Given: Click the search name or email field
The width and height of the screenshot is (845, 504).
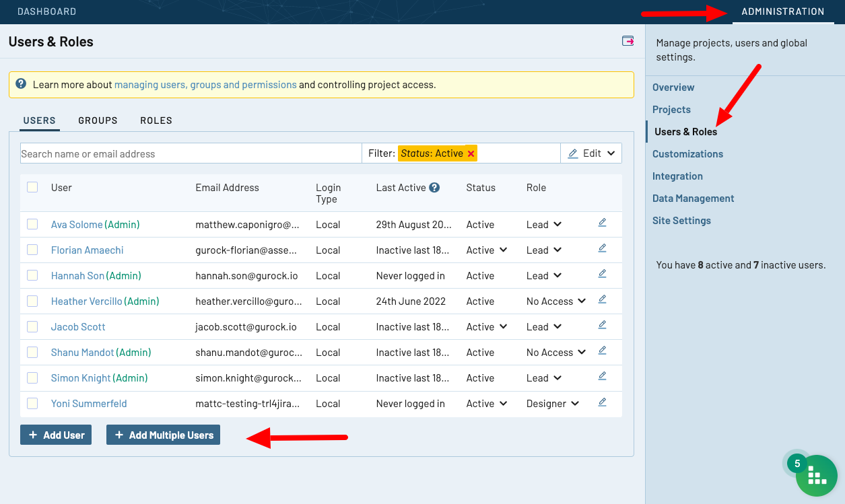Looking at the screenshot, I should pos(191,153).
